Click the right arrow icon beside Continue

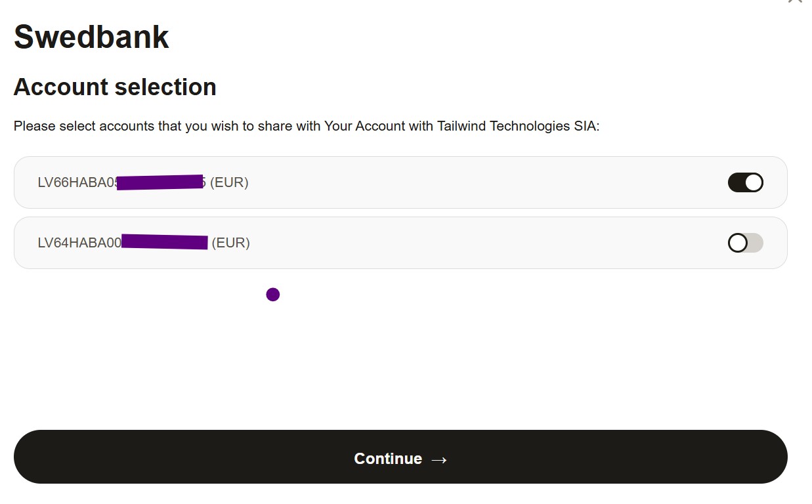pyautogui.click(x=439, y=459)
